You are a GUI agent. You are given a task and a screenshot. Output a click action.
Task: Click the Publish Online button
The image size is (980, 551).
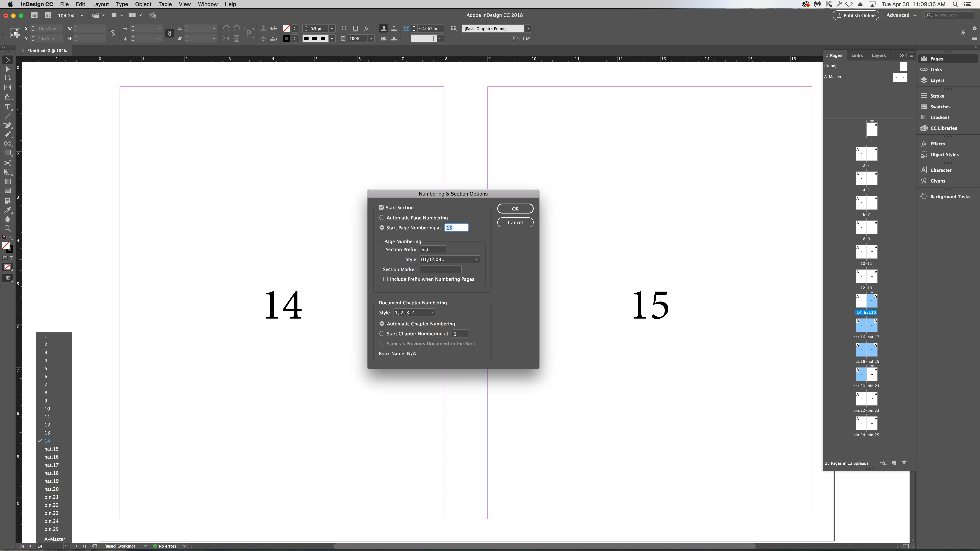[855, 15]
